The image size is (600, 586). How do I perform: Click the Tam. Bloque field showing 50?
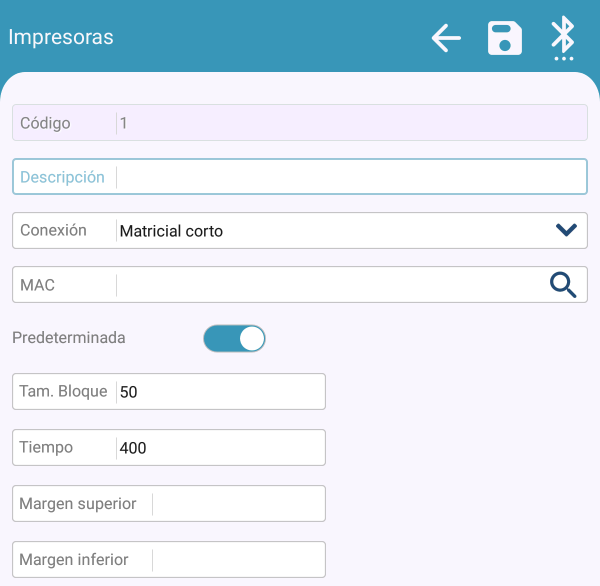coord(220,392)
